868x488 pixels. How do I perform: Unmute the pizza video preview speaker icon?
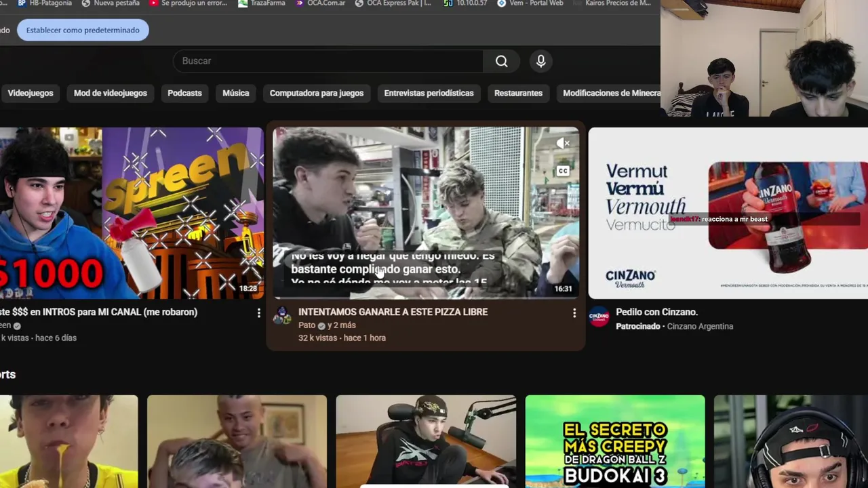click(x=563, y=144)
